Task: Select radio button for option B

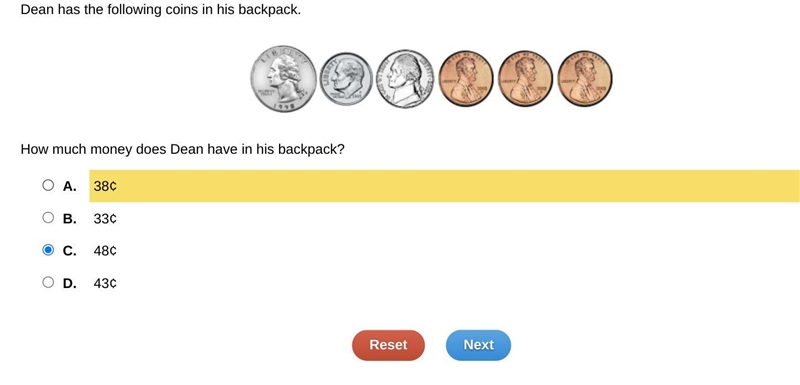Action: [x=48, y=218]
